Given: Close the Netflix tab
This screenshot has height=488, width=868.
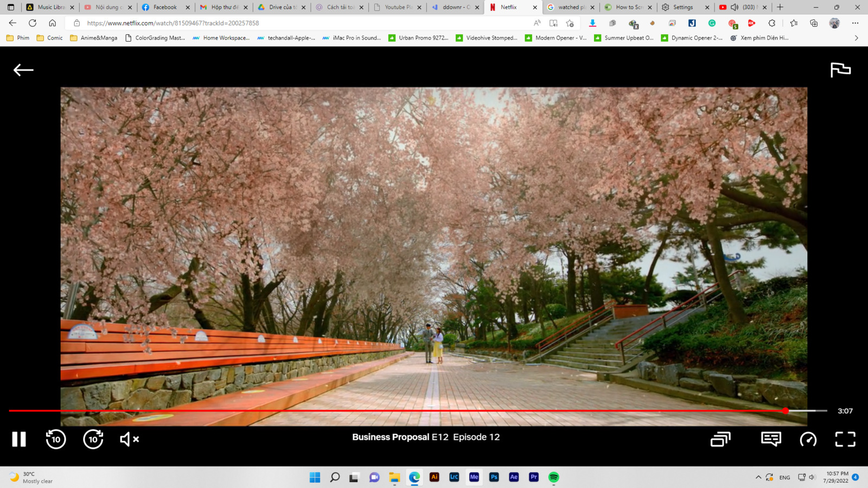Looking at the screenshot, I should tap(534, 7).
